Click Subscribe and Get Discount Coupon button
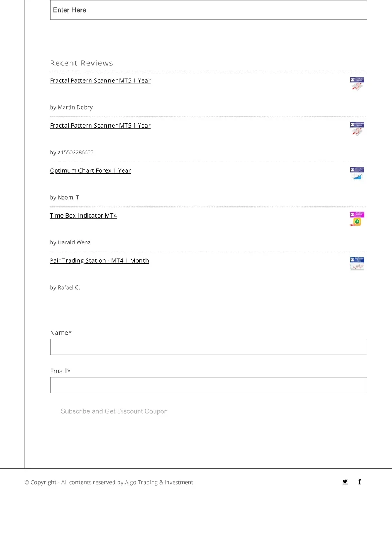 click(x=114, y=411)
